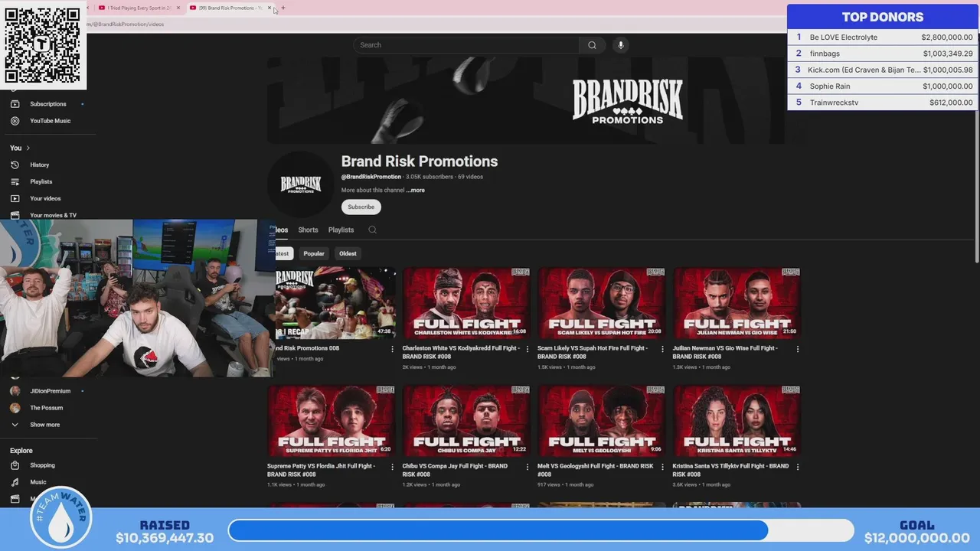Activate voice search microphone icon
This screenshot has width=980, height=551.
(x=621, y=45)
